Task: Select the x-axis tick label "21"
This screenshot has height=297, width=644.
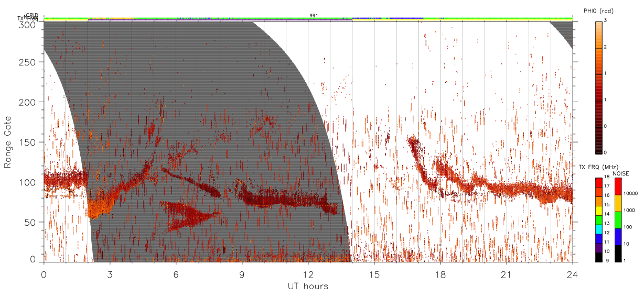Action: pyautogui.click(x=506, y=274)
